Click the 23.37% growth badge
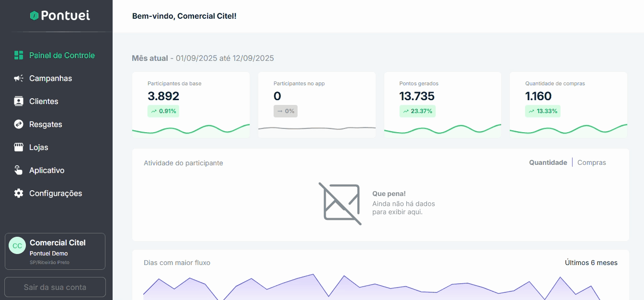The width and height of the screenshot is (644, 300). (417, 111)
